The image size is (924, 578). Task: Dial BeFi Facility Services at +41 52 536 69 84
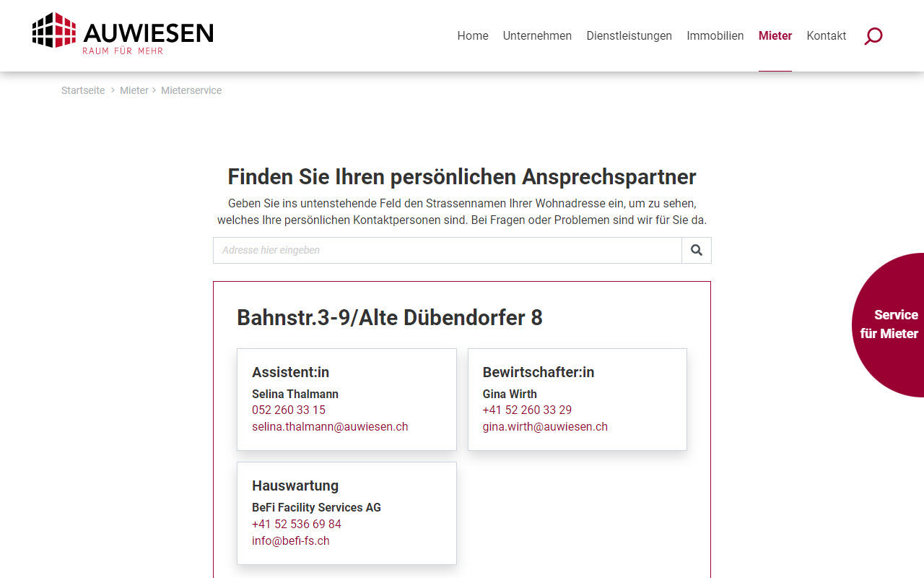click(296, 524)
